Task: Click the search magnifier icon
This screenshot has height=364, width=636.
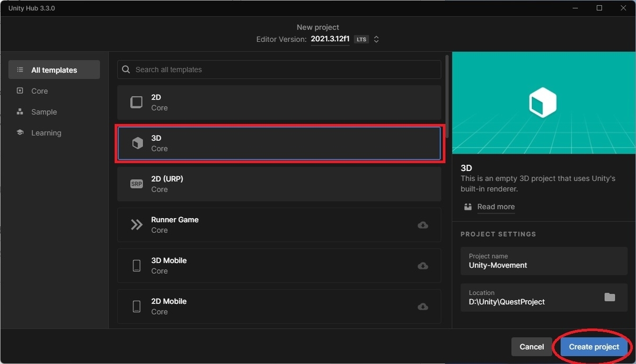Action: 126,69
